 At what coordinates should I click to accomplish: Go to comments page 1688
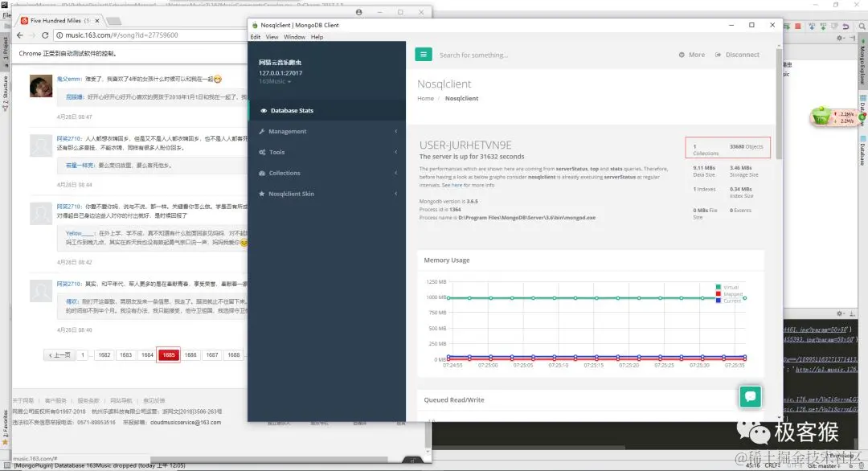point(234,354)
